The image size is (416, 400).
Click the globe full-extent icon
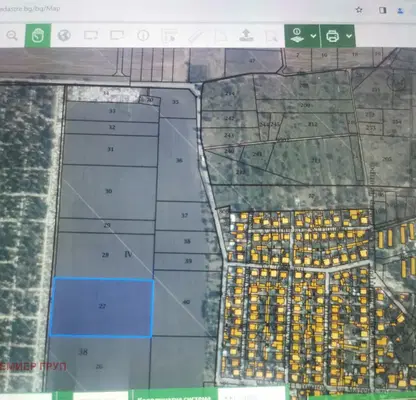coord(64,35)
